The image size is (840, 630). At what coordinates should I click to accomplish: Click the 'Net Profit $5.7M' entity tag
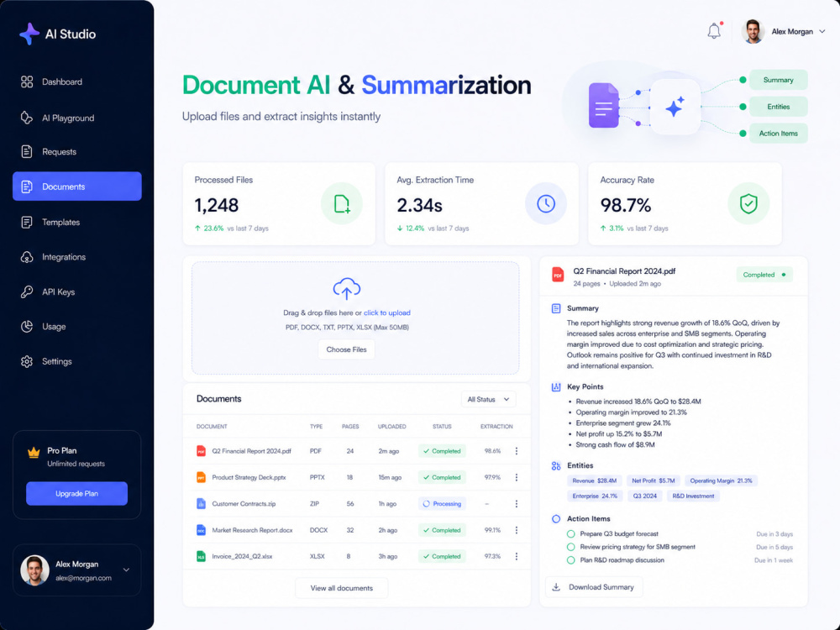[x=653, y=480]
